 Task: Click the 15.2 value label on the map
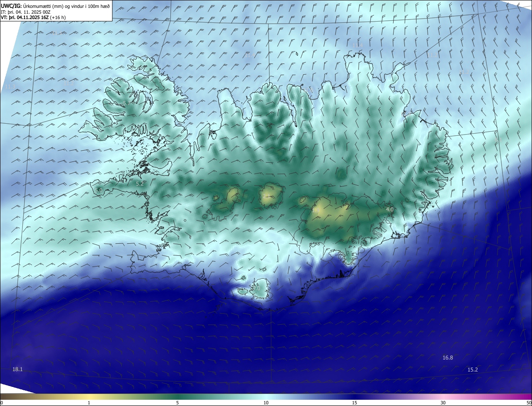point(473,369)
